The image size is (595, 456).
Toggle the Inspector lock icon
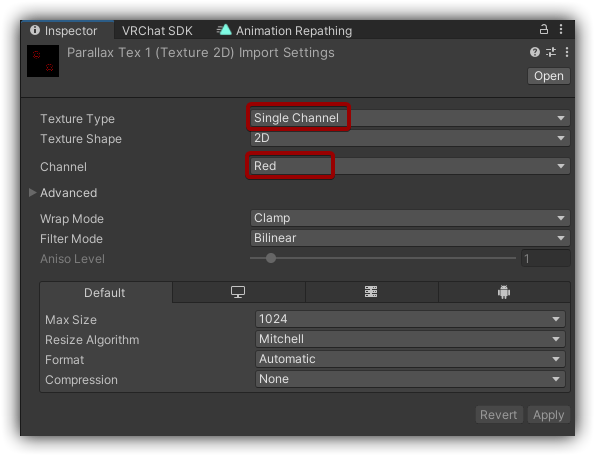click(544, 30)
